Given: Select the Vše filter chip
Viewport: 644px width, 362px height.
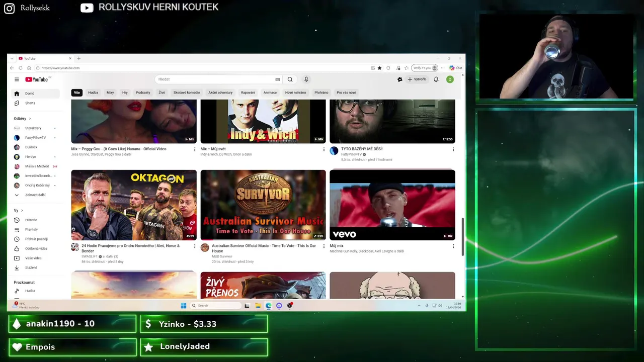Looking at the screenshot, I should 77,93.
